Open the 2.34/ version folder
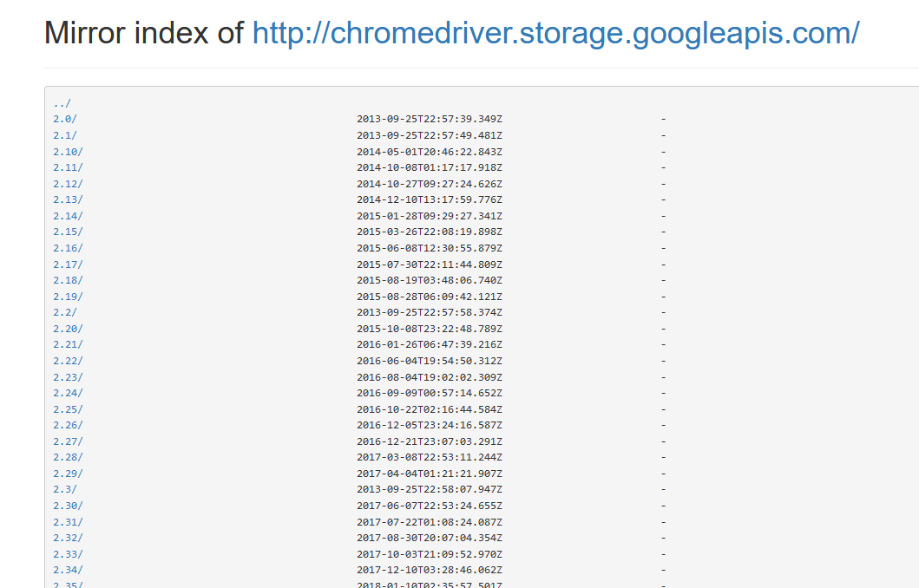 pyautogui.click(x=62, y=570)
